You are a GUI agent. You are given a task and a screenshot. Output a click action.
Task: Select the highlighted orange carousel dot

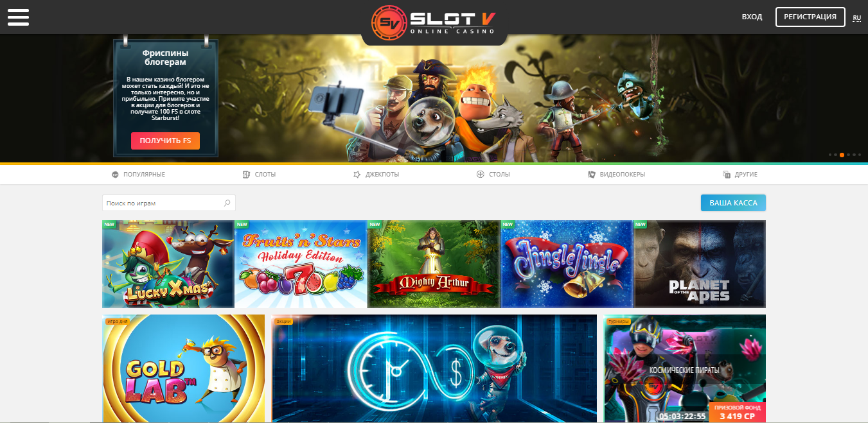click(842, 155)
